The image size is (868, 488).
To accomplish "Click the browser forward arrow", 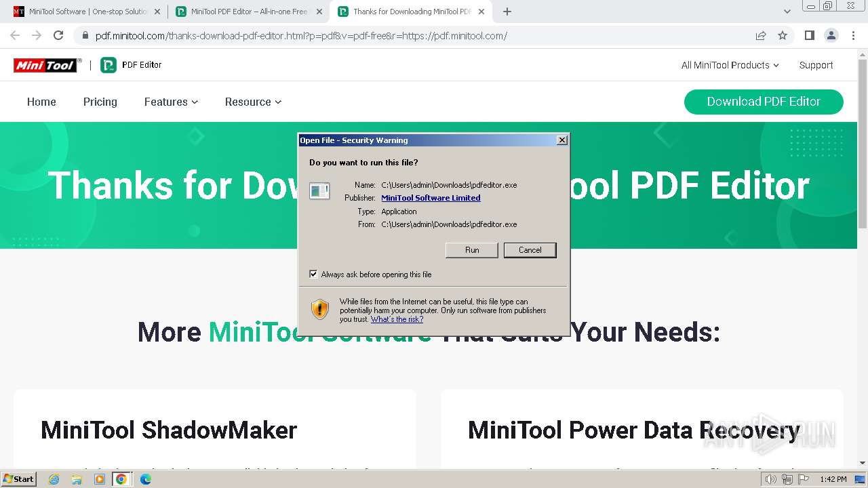I will [37, 35].
